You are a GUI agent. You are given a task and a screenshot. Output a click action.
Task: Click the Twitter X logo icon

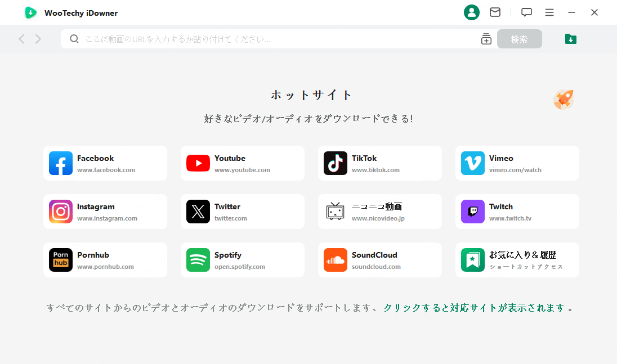198,212
